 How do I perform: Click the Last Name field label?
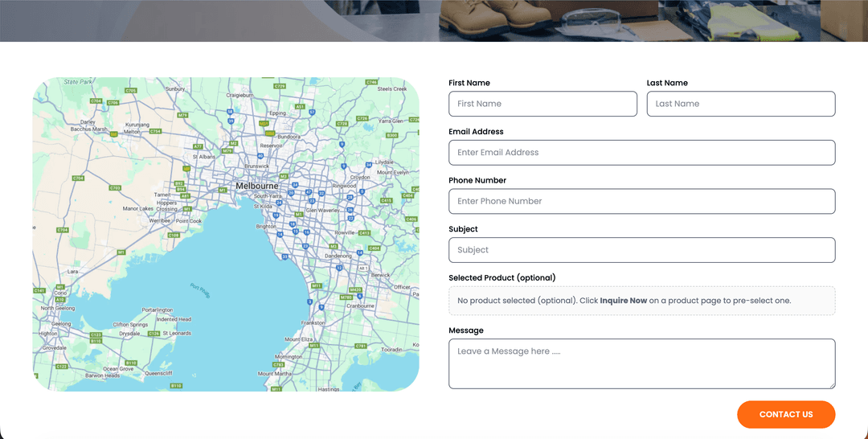pyautogui.click(x=667, y=83)
